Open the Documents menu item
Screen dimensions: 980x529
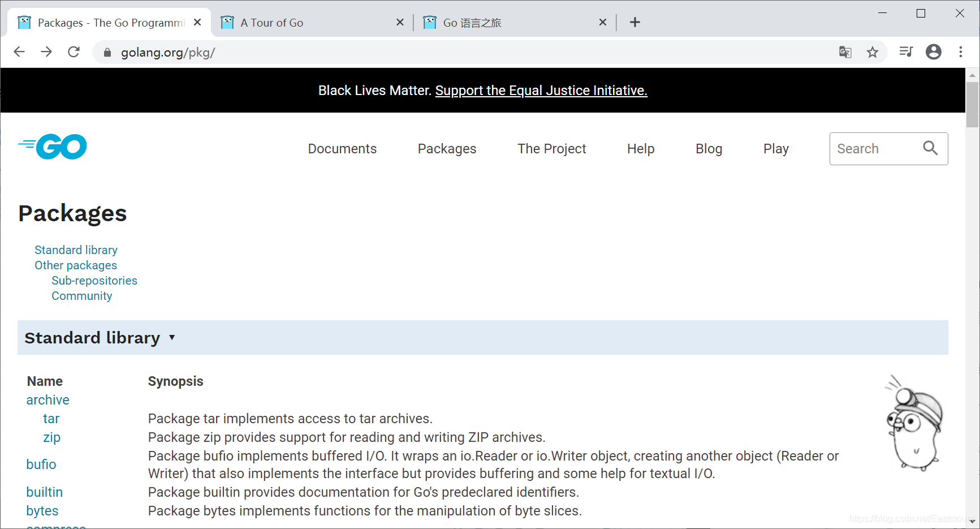coord(342,149)
